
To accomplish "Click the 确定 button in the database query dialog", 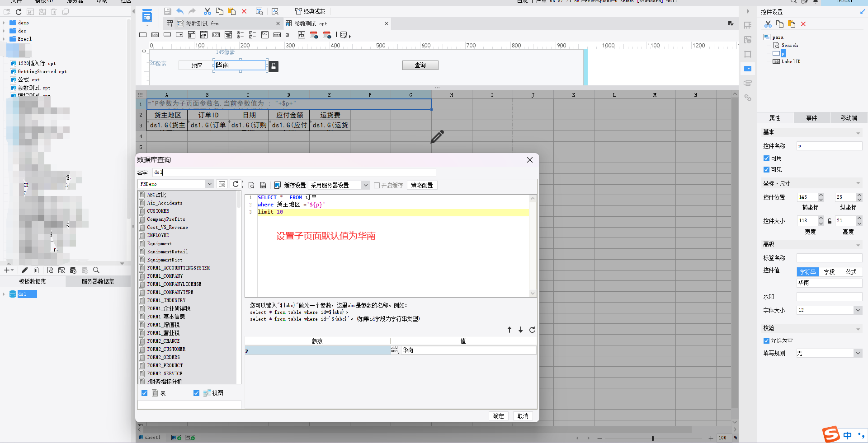I will coord(498,416).
